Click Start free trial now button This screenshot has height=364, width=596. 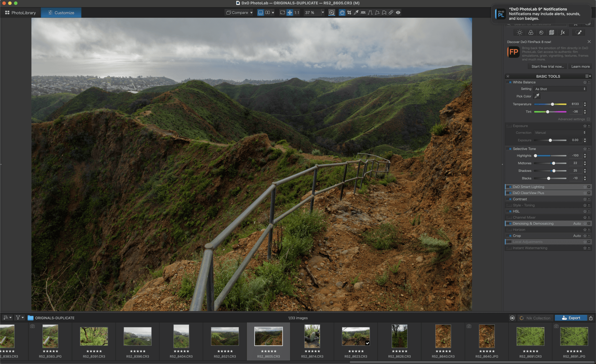(547, 67)
